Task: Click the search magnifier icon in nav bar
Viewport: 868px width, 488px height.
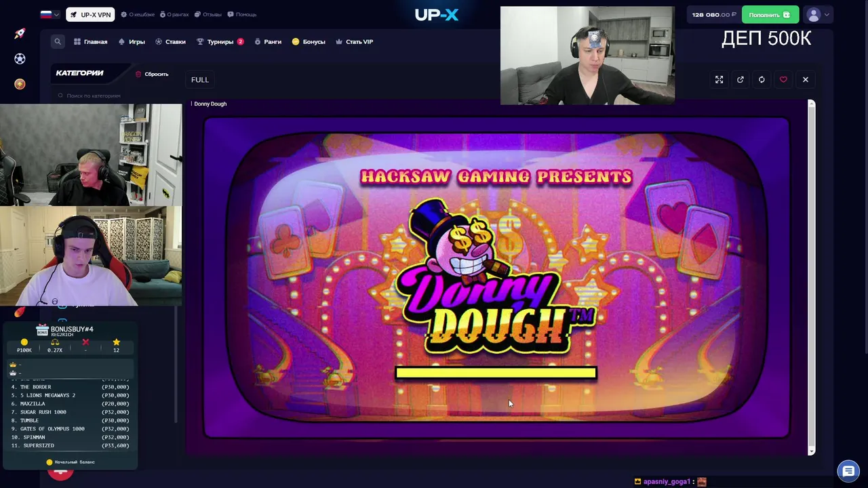Action: [x=58, y=41]
